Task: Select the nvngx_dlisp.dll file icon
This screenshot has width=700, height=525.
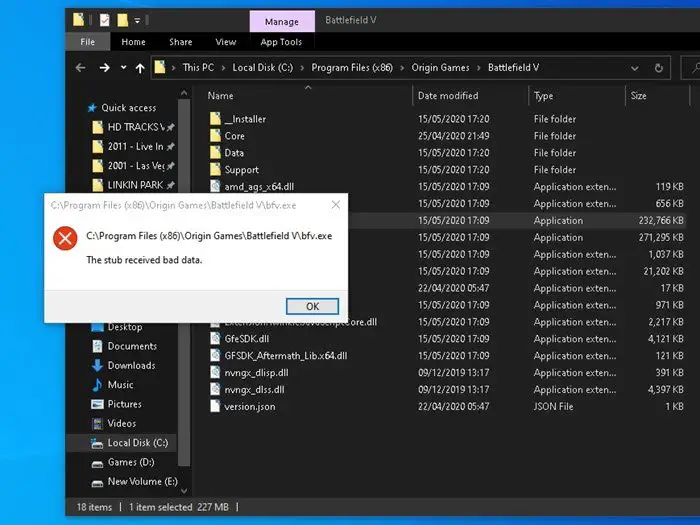Action: coord(215,372)
